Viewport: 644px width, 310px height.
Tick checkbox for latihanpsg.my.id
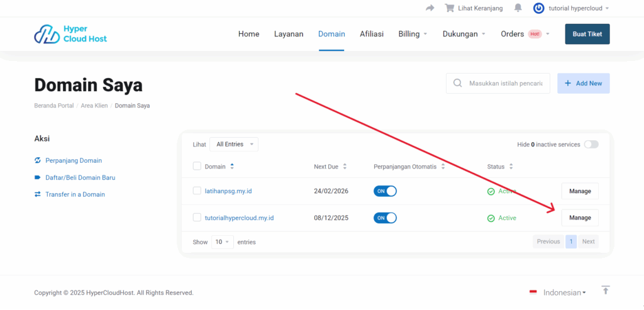pyautogui.click(x=197, y=191)
